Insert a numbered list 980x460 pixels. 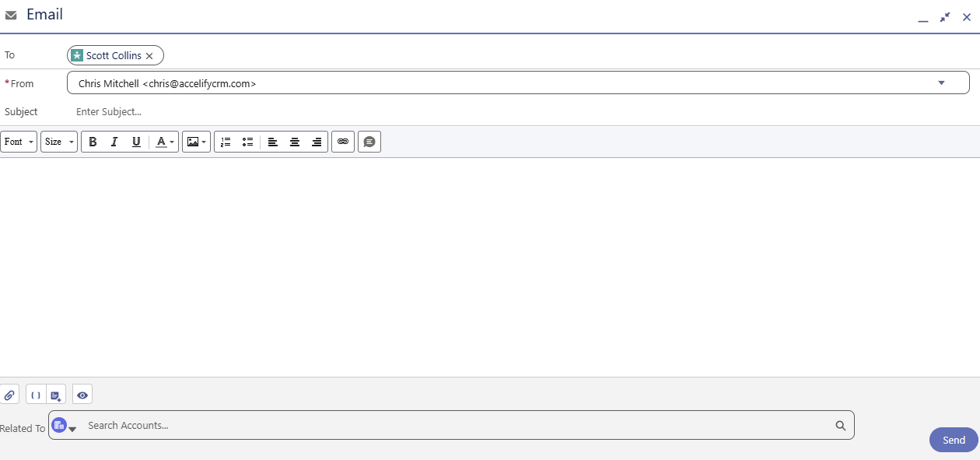click(x=226, y=142)
